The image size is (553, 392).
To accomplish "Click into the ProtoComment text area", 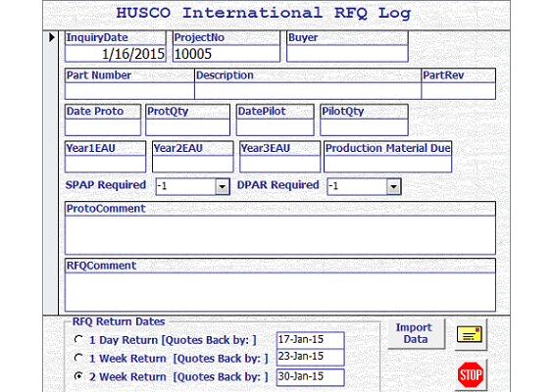I will click(x=280, y=235).
